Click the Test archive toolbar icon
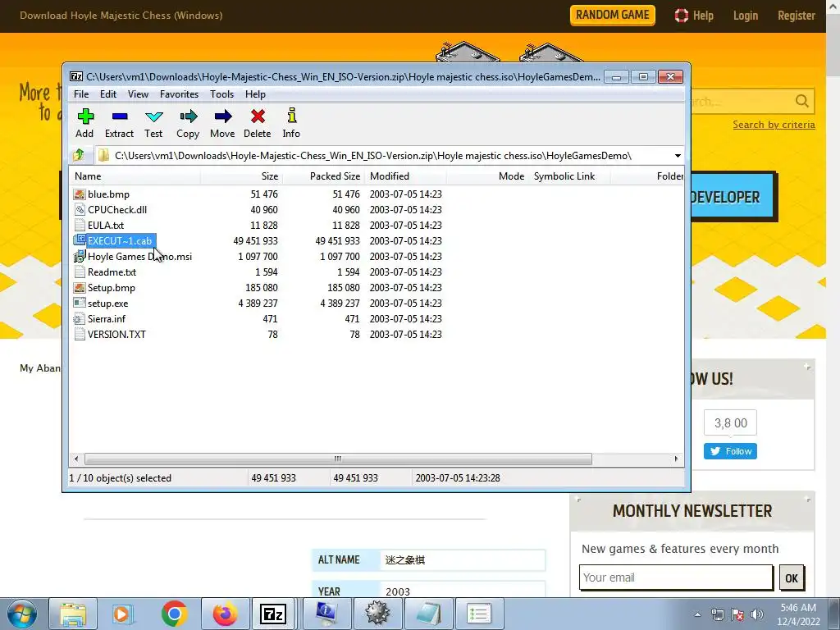 pyautogui.click(x=153, y=116)
